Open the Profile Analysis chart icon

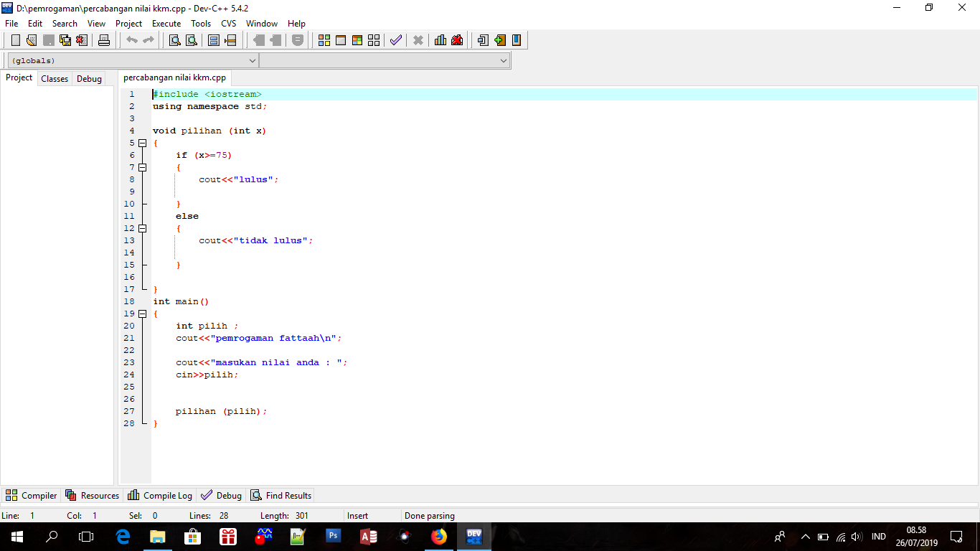click(x=440, y=40)
